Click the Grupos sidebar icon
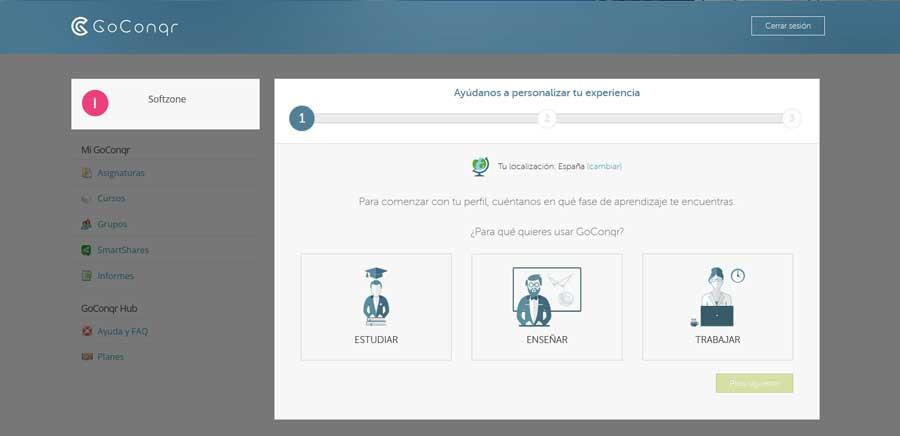Image resolution: width=900 pixels, height=436 pixels. pos(87,224)
